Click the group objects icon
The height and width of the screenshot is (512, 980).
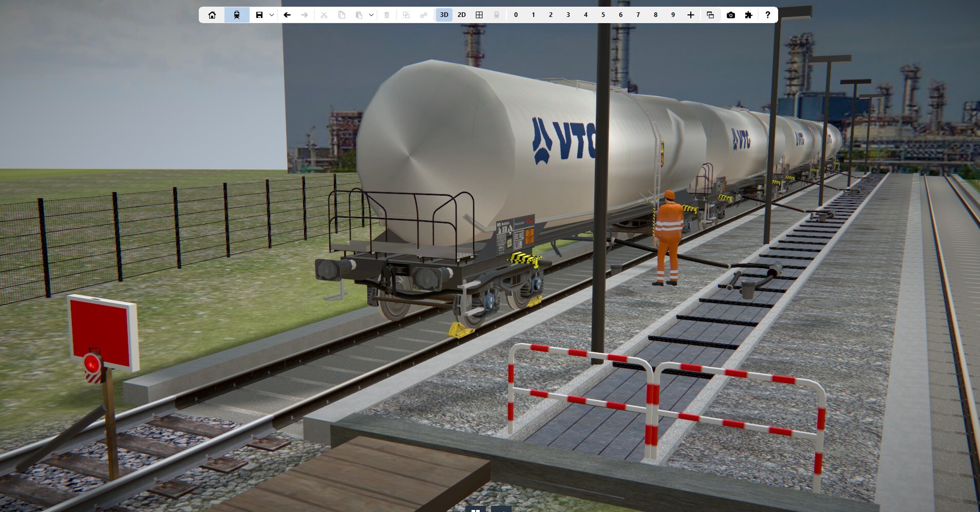406,15
